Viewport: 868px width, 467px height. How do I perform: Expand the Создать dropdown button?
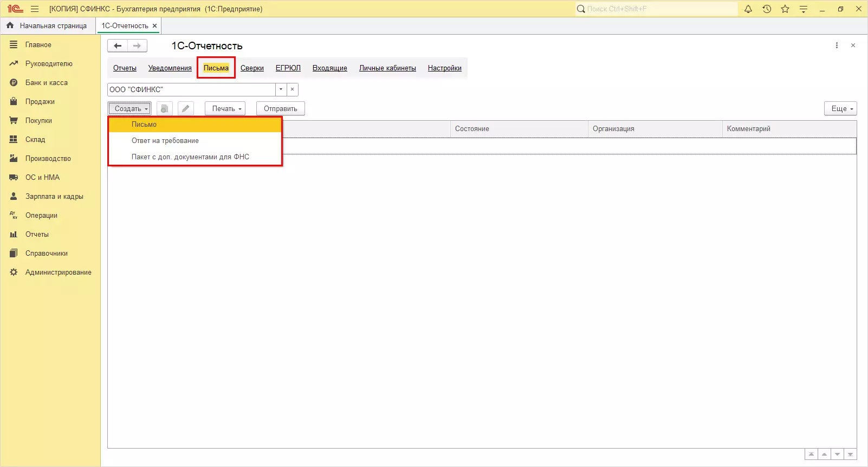tap(129, 109)
